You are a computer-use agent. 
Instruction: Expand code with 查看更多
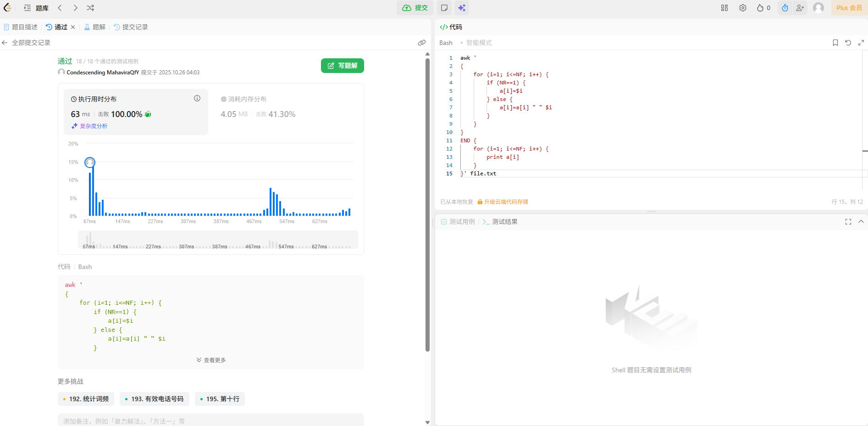pyautogui.click(x=211, y=360)
